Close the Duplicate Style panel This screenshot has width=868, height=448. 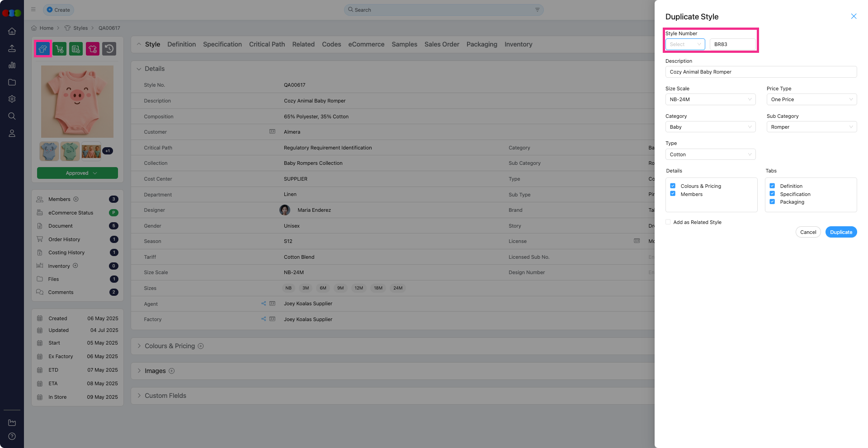(x=854, y=16)
